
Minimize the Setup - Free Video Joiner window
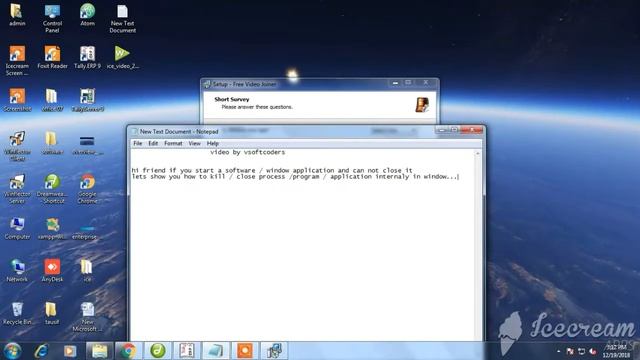(x=395, y=83)
